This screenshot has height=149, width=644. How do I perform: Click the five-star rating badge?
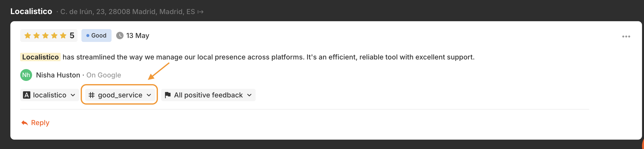coord(49,36)
